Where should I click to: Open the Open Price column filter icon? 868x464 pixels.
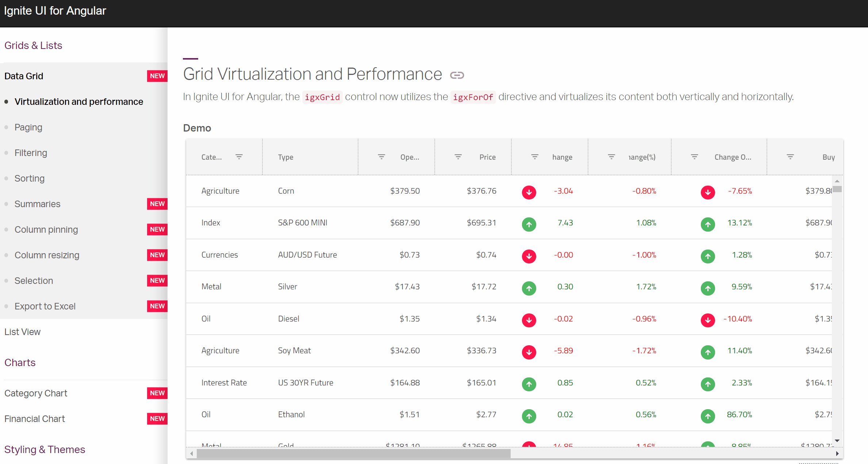381,157
